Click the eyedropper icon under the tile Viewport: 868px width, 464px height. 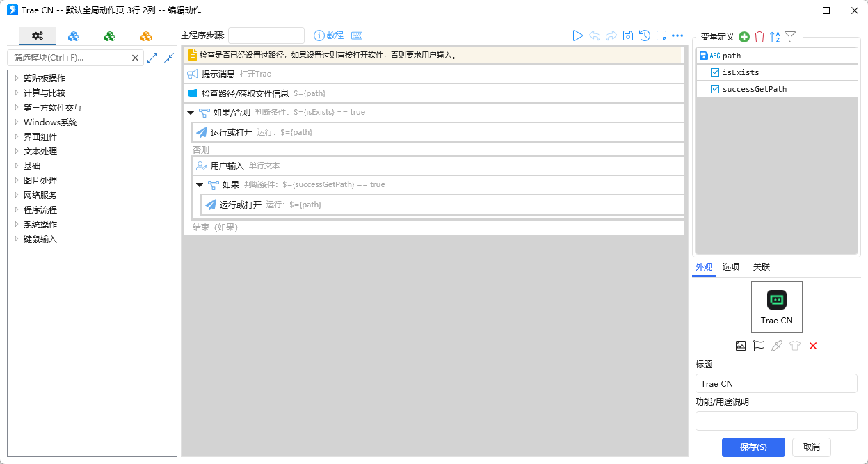777,345
